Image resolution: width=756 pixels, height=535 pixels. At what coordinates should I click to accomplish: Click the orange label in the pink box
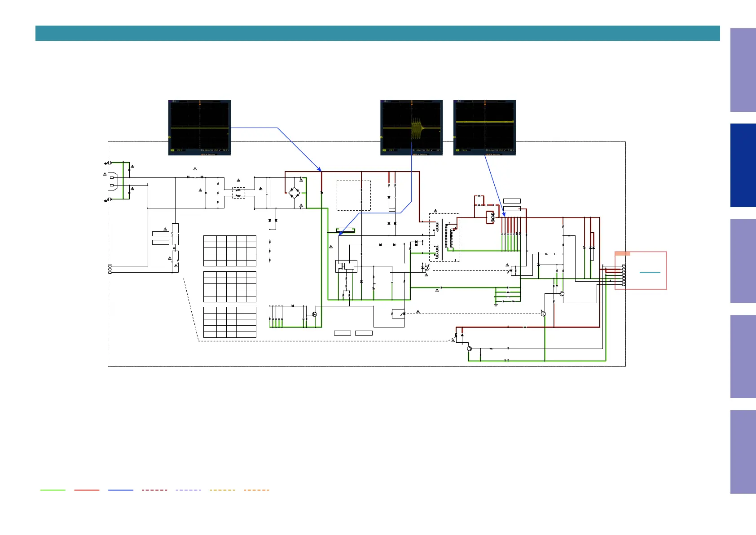click(x=623, y=254)
